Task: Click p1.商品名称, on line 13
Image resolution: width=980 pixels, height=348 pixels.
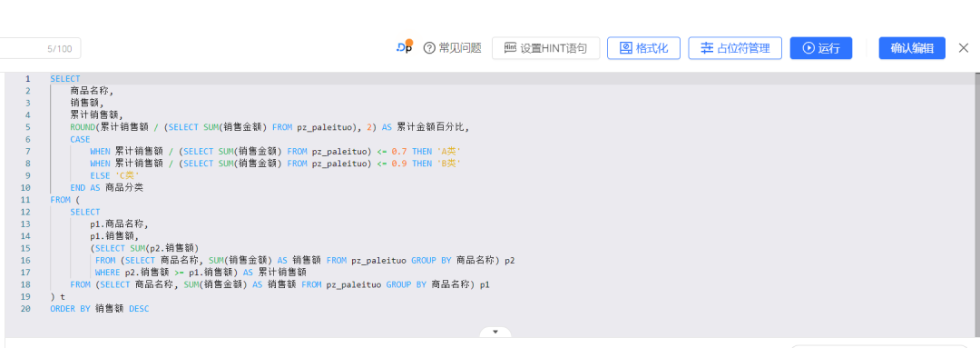Action: pos(120,224)
